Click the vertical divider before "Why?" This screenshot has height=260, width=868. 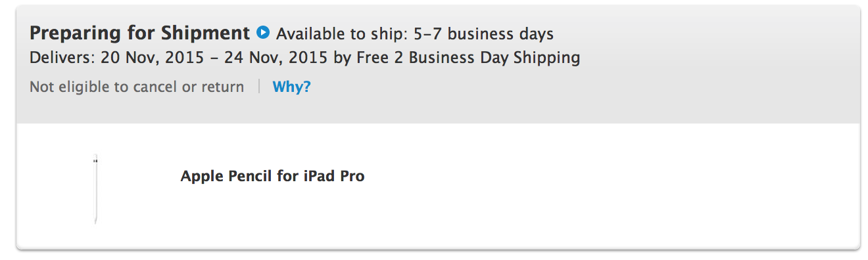click(259, 87)
